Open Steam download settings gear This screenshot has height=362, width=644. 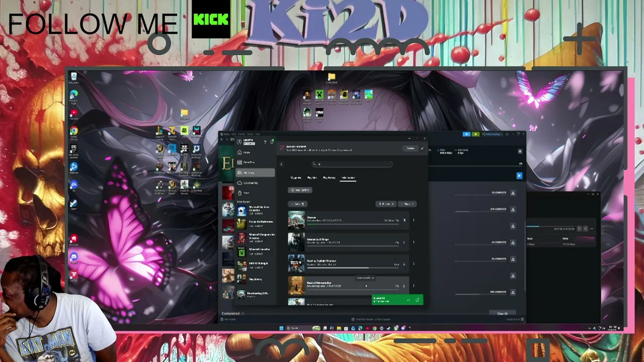click(x=520, y=151)
